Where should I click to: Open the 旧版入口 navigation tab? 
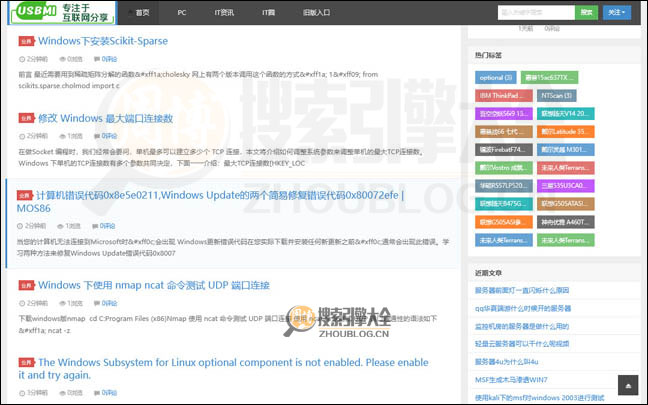(x=316, y=12)
